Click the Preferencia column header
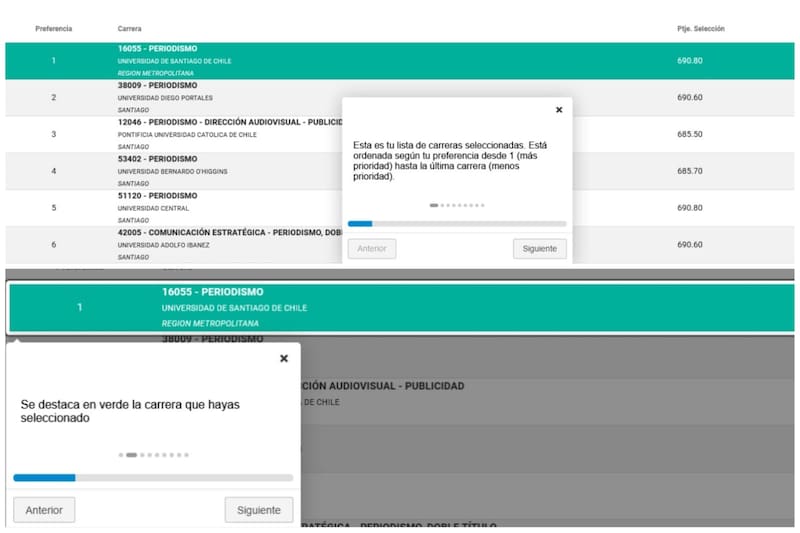This screenshot has height=533, width=800. [54, 29]
